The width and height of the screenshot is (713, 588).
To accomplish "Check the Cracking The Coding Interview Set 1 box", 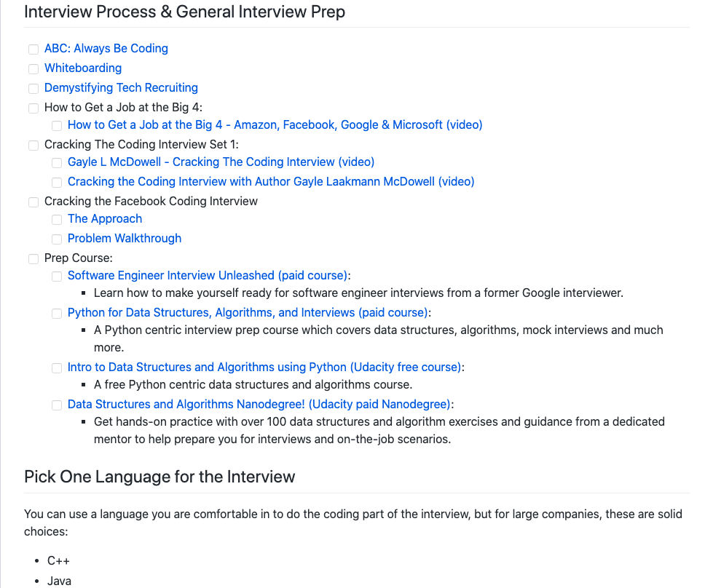I will tap(34, 146).
